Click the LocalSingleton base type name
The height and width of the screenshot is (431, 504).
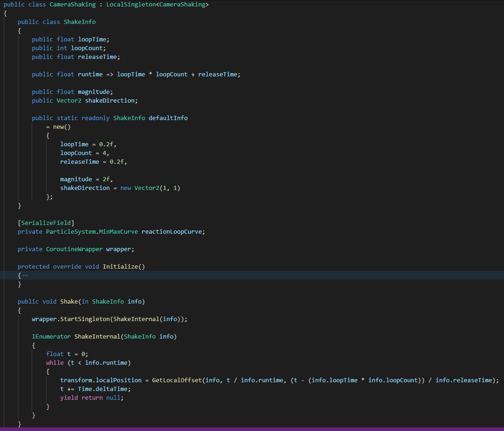(x=131, y=5)
